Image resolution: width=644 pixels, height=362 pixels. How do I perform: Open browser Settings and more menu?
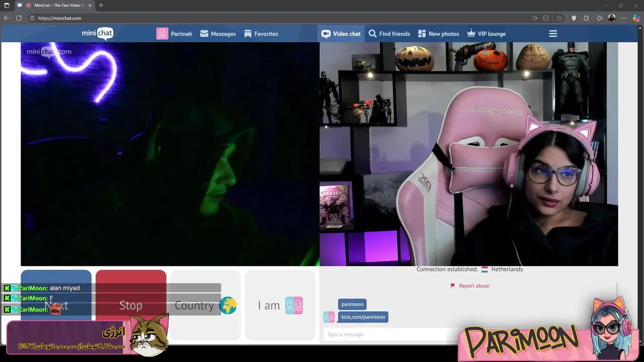pos(624,18)
